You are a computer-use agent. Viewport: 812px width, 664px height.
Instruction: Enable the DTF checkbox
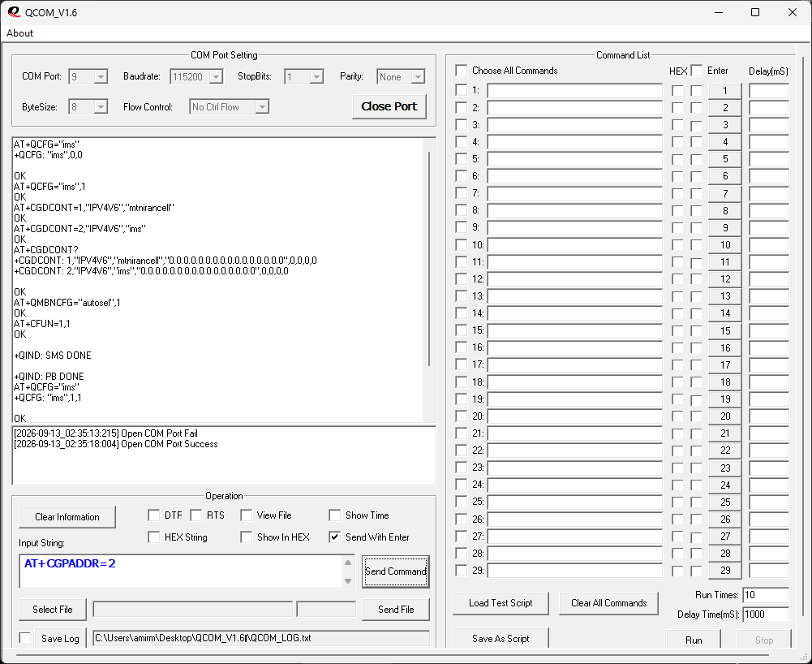tap(154, 515)
